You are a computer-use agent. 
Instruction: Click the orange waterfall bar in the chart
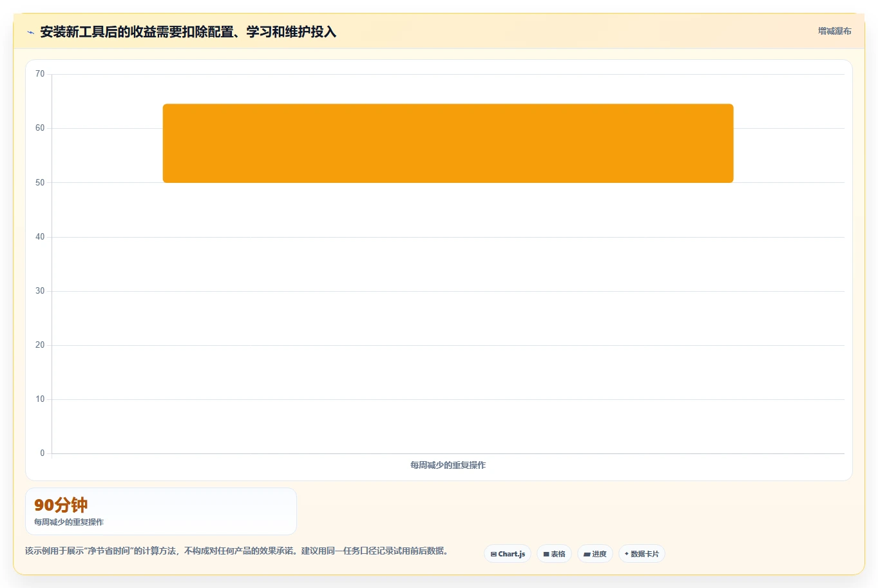[448, 143]
